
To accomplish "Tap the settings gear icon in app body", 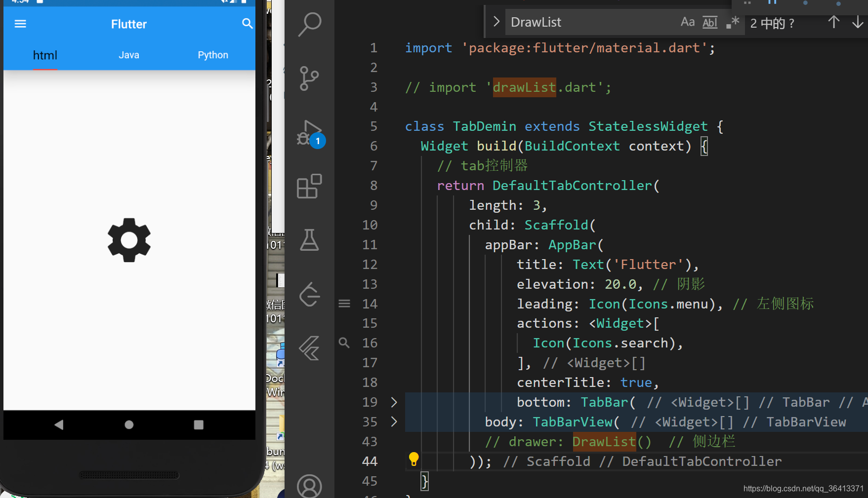I will click(x=129, y=240).
